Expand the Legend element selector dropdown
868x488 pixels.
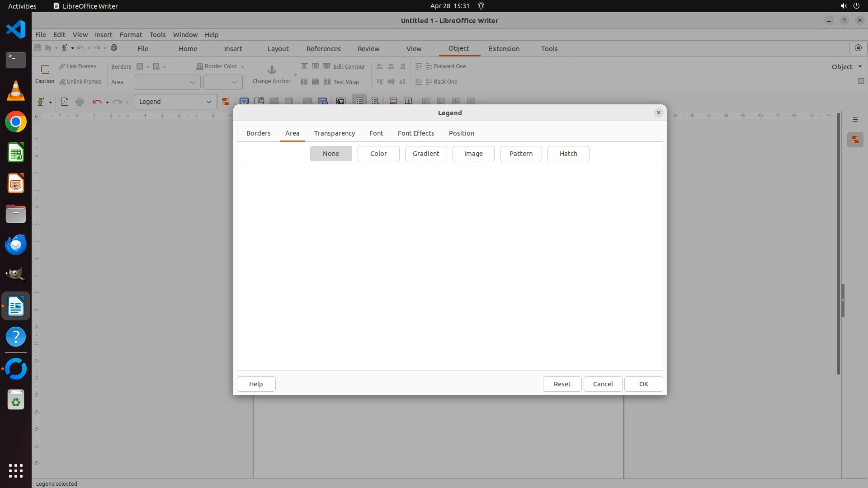tap(208, 102)
